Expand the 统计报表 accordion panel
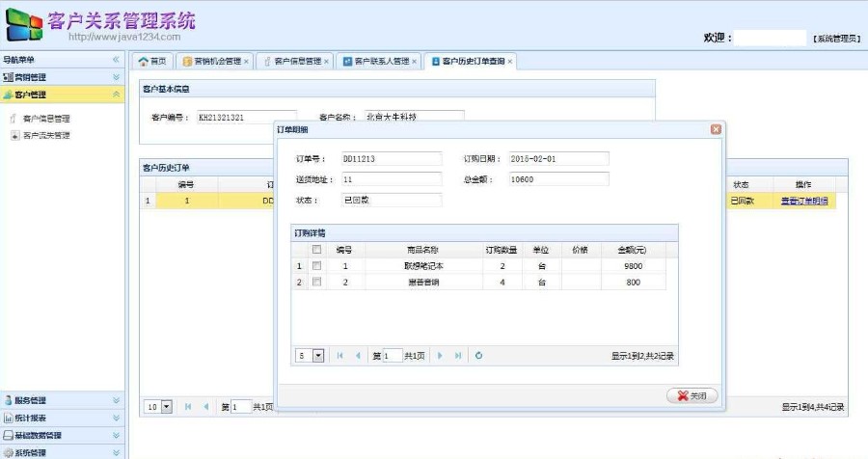Viewport: 868px width, 459px height. pos(117,418)
